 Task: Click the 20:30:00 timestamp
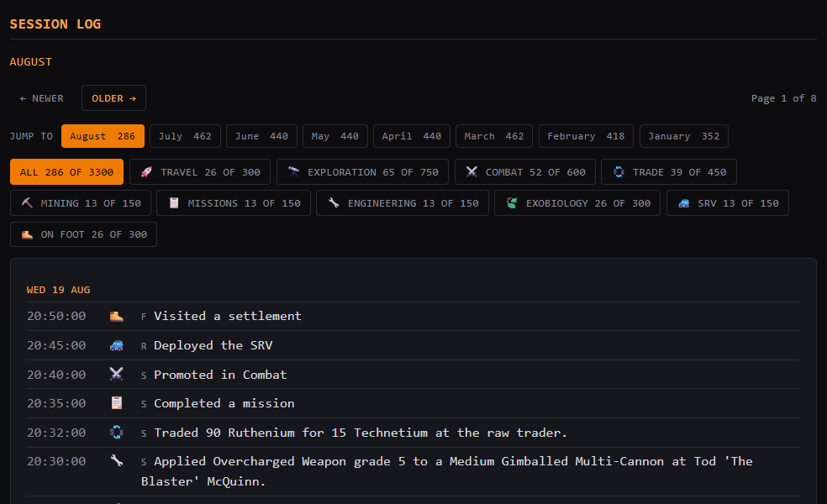click(x=56, y=461)
